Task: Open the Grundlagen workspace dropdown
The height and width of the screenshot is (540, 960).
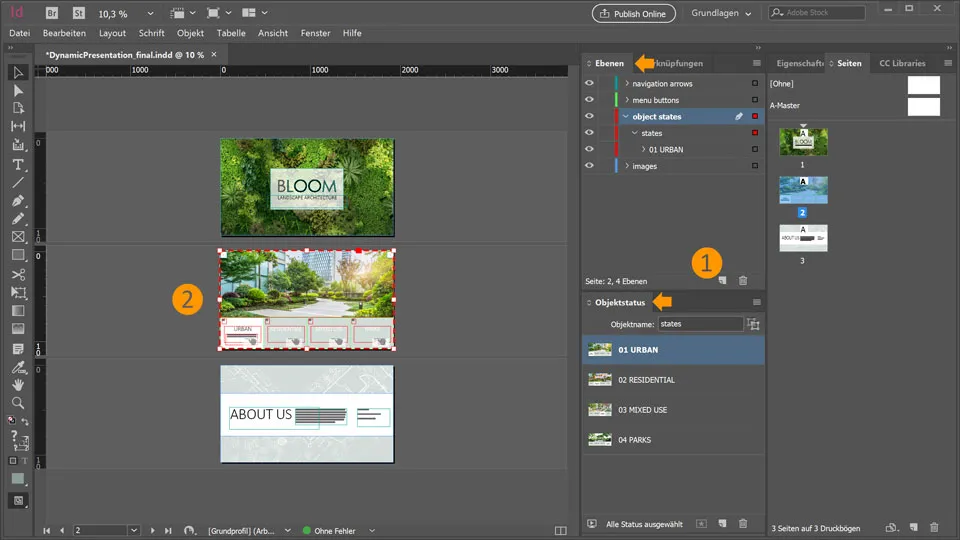Action: [x=722, y=13]
